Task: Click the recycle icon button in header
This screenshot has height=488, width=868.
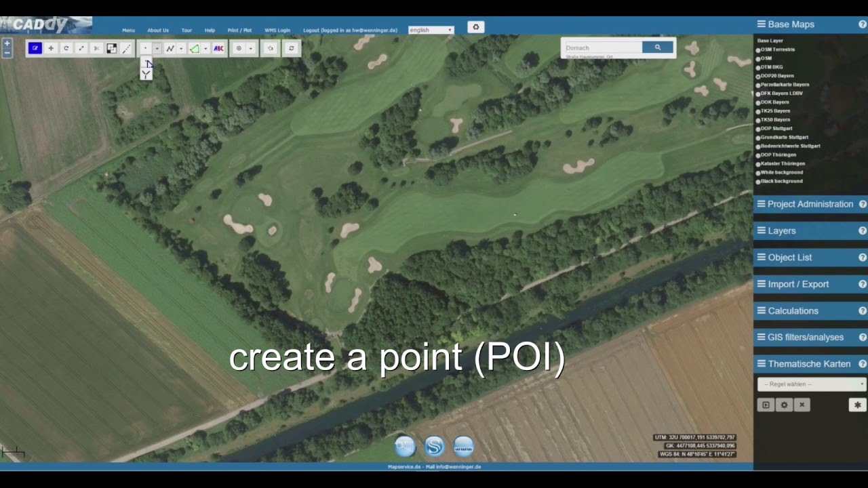Action: [476, 27]
